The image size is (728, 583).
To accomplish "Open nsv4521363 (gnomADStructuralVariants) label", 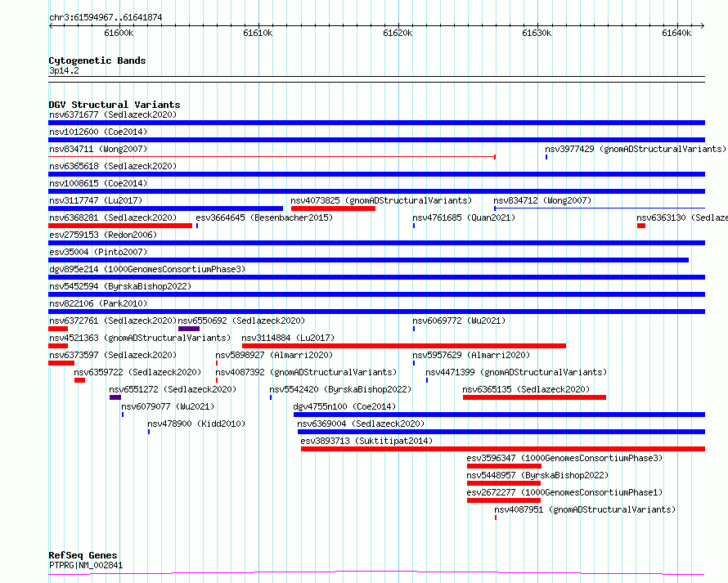I will (140, 338).
